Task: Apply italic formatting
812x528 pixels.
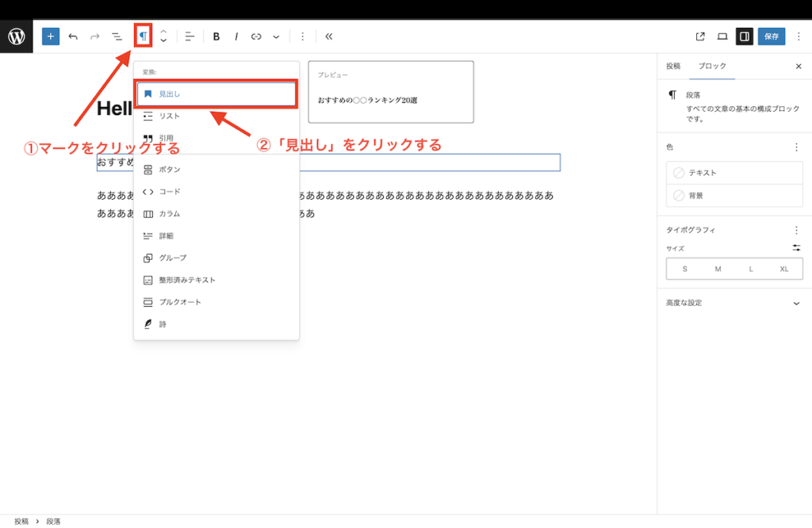Action: coord(236,36)
